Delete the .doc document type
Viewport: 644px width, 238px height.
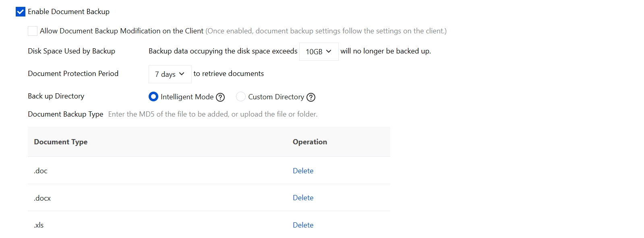click(x=303, y=171)
